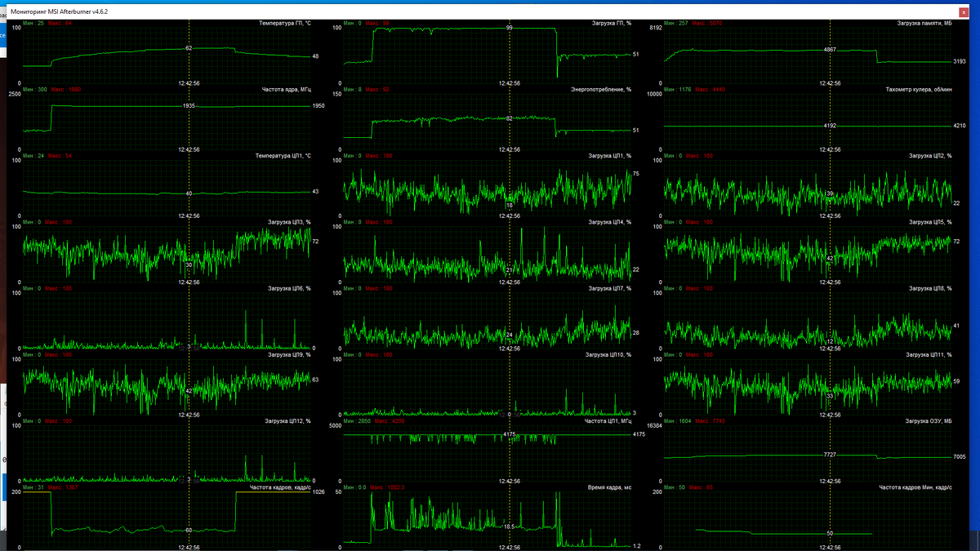Click the current value 48 on GPU temperature graph

pyautogui.click(x=315, y=56)
